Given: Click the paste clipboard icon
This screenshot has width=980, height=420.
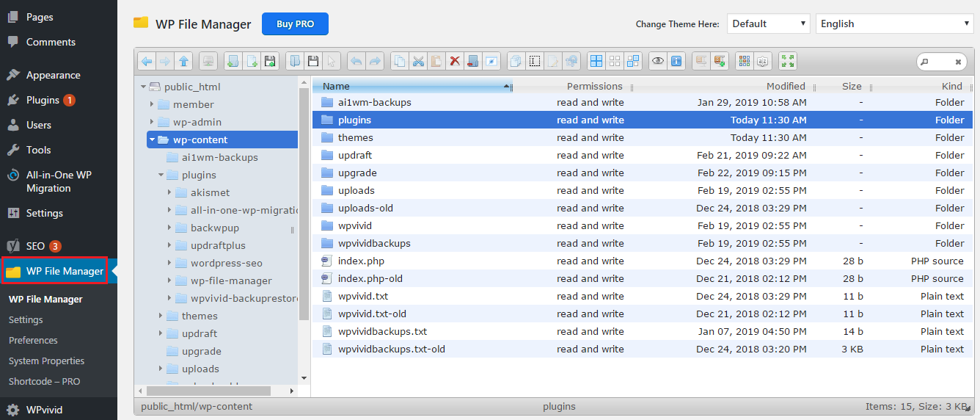Looking at the screenshot, I should pos(436,61).
